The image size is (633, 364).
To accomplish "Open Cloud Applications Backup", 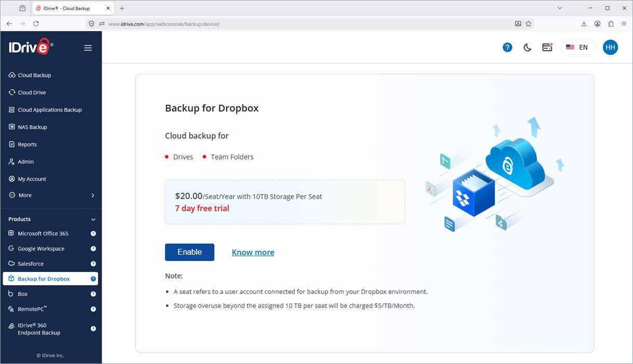I will pyautogui.click(x=51, y=110).
